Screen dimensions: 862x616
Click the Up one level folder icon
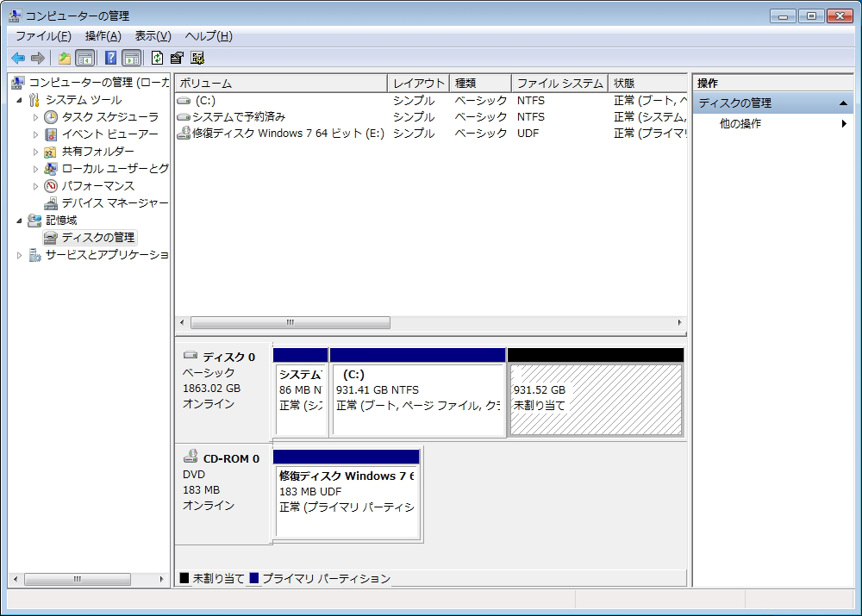(64, 58)
